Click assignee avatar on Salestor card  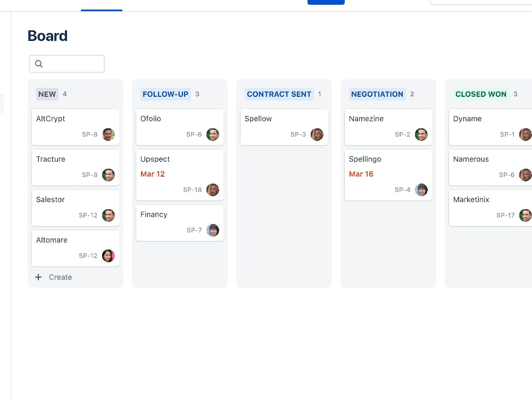[x=109, y=215]
